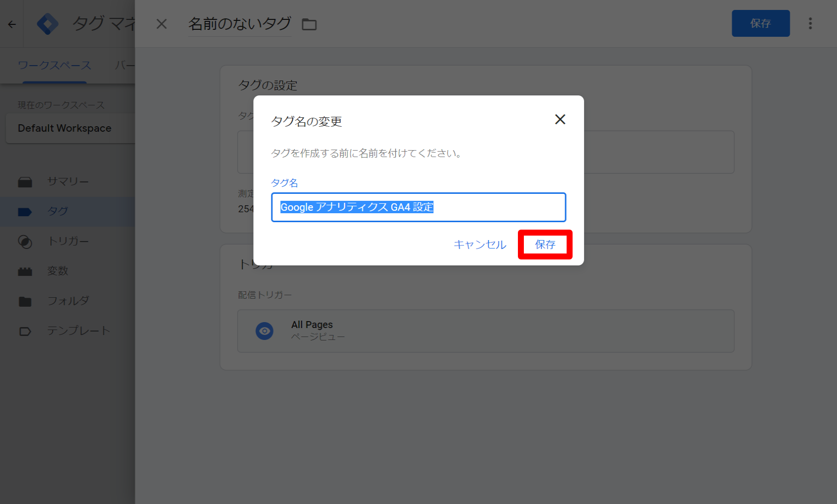
Task: Click the 配信トリガー label
Action: click(265, 295)
